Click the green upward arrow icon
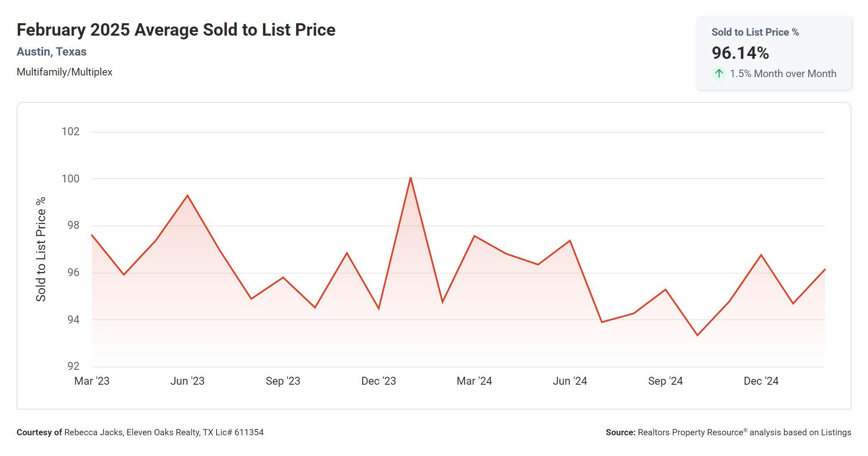The image size is (868, 456). [719, 74]
